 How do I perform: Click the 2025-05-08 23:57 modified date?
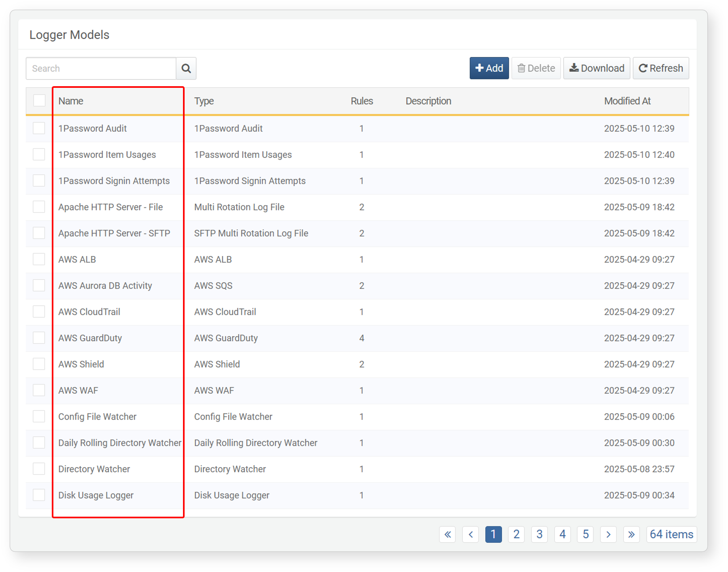pyautogui.click(x=639, y=469)
